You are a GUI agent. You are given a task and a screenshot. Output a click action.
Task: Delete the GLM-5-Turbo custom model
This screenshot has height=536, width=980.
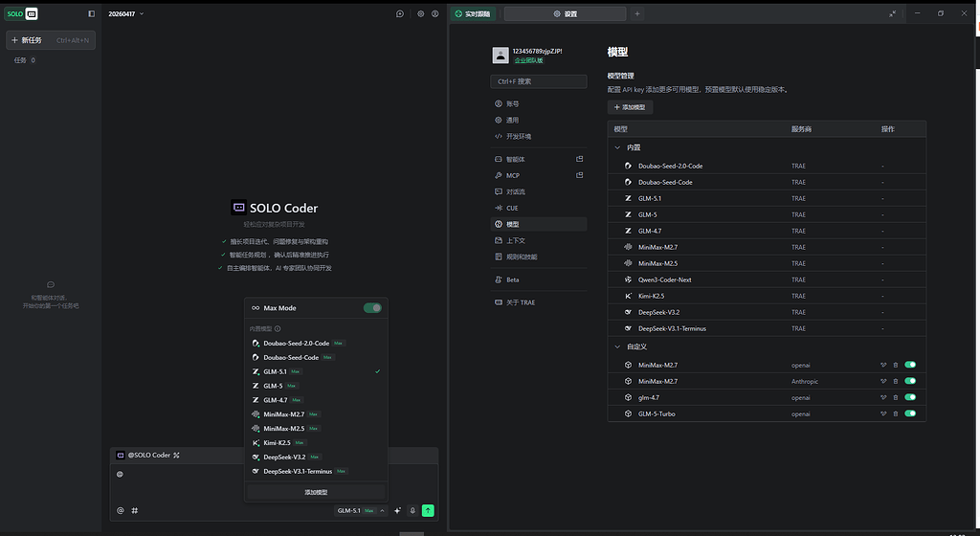point(896,413)
